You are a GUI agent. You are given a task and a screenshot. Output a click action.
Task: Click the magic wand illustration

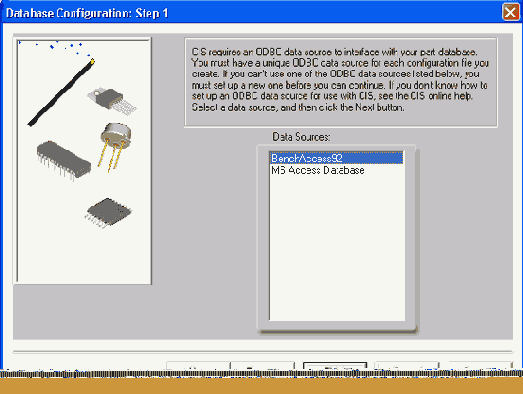point(61,92)
